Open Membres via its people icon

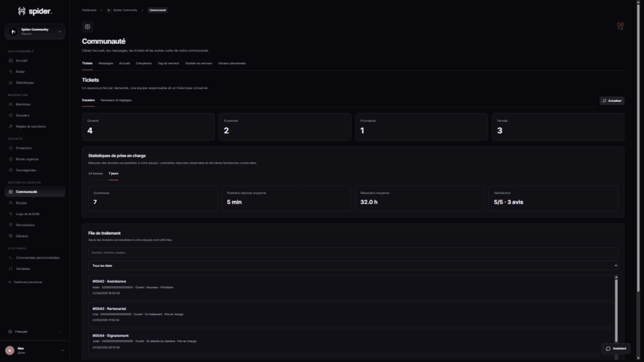point(11,104)
